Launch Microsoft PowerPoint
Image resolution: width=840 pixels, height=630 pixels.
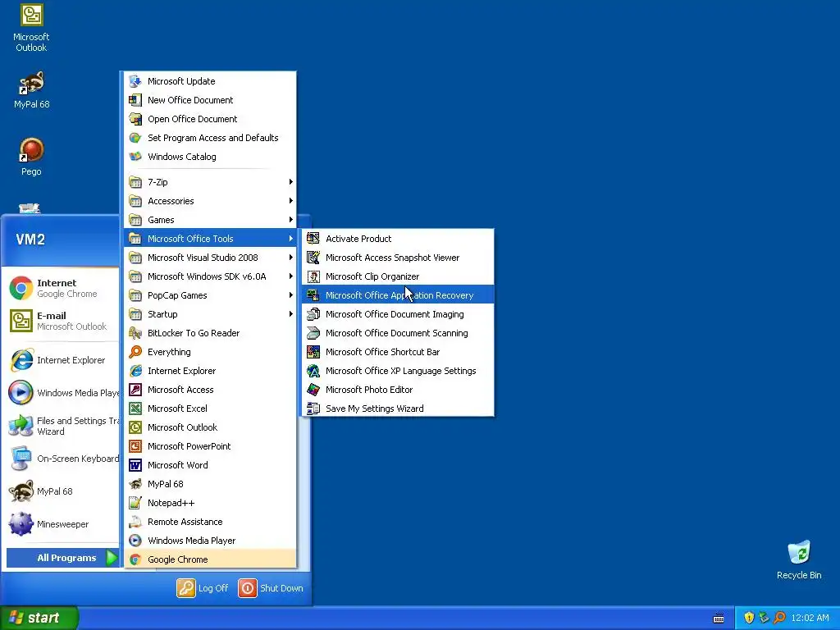(x=210, y=446)
